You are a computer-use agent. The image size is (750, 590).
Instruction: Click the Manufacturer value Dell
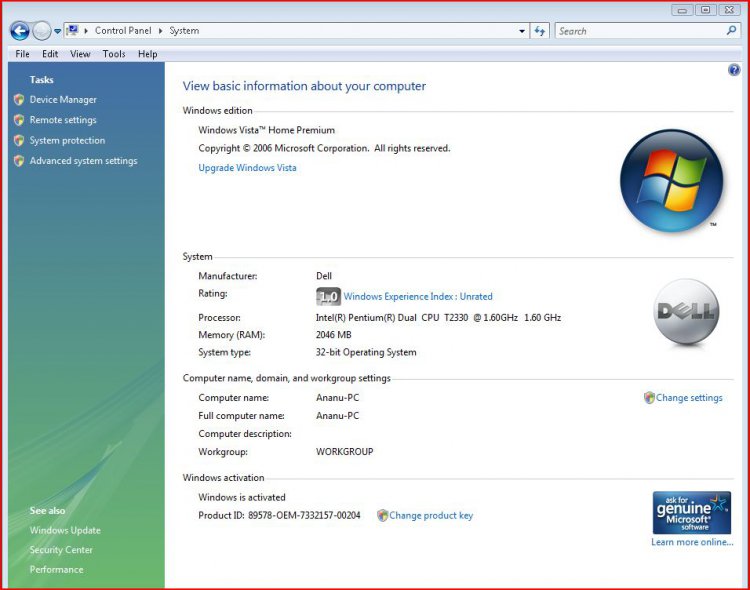[x=324, y=276]
